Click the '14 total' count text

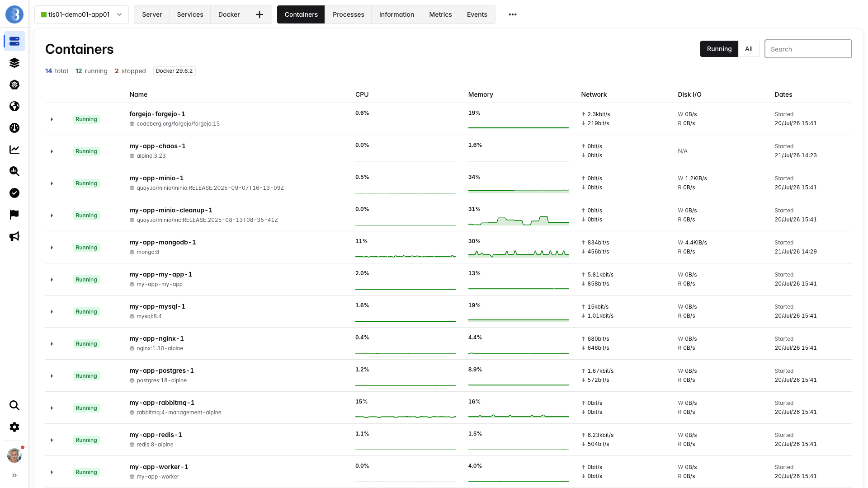57,71
